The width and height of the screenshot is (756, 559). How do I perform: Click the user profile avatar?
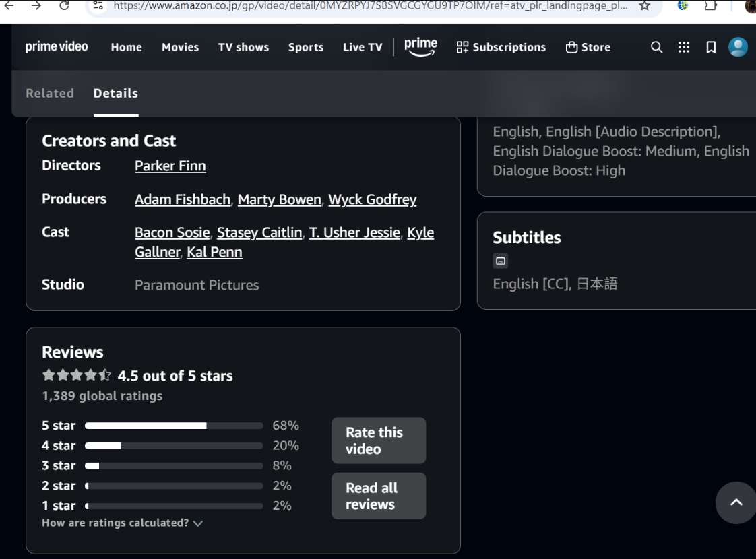pyautogui.click(x=738, y=47)
